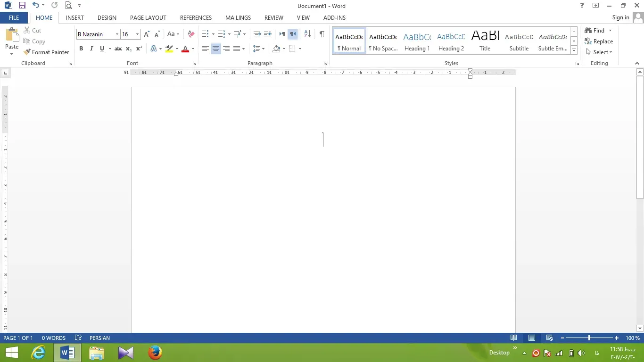Open the Borders dropdown
The width and height of the screenshot is (644, 362).
coord(300,49)
